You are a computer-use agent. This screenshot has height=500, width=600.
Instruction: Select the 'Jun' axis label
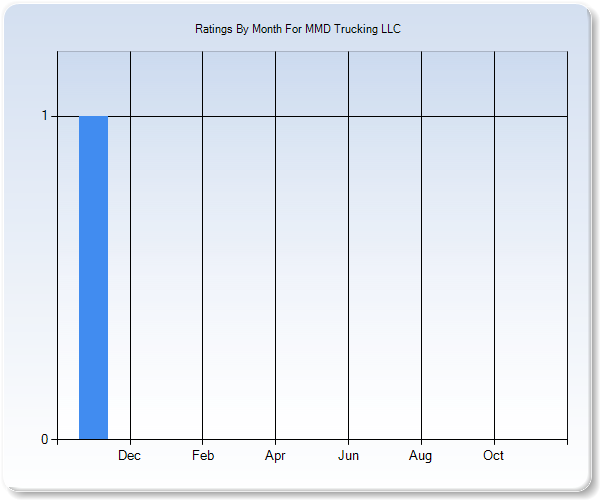[x=348, y=456]
